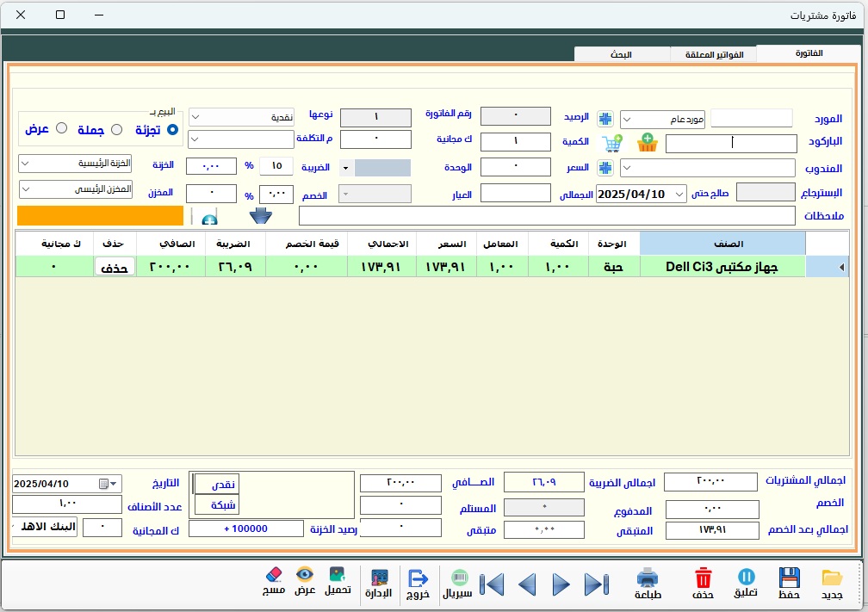Viewport: 868px width, 612px height.
Task: Click العيار caliber input field
Action: click(x=515, y=193)
